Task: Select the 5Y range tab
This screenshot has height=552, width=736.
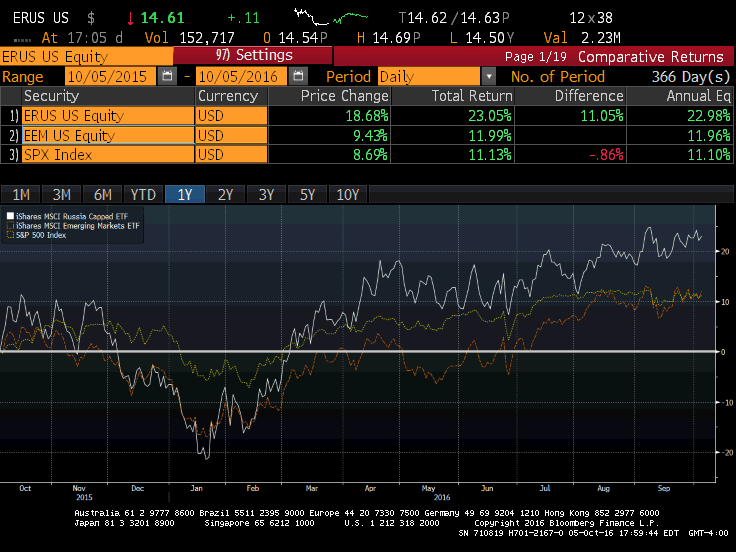Action: pos(307,194)
